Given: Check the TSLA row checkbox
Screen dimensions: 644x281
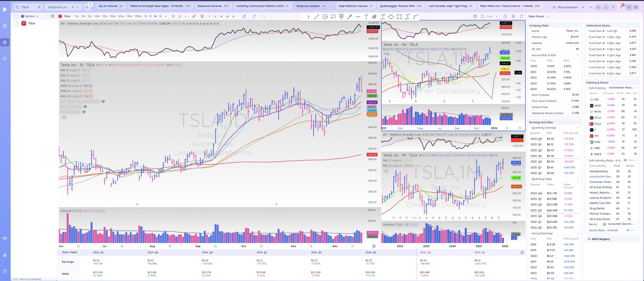Looking at the screenshot, I should click(x=16, y=23).
